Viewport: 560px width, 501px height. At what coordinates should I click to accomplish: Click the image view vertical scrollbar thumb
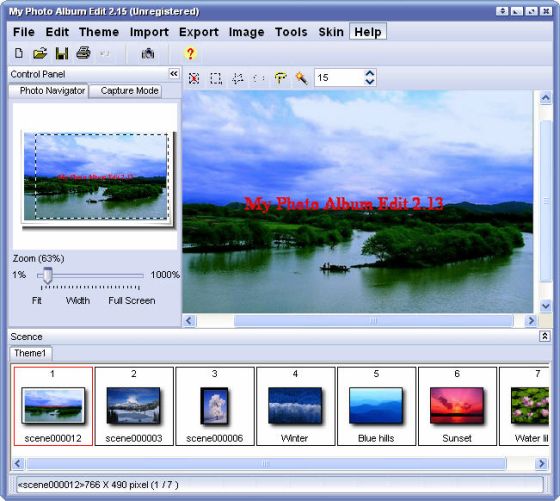click(545, 201)
